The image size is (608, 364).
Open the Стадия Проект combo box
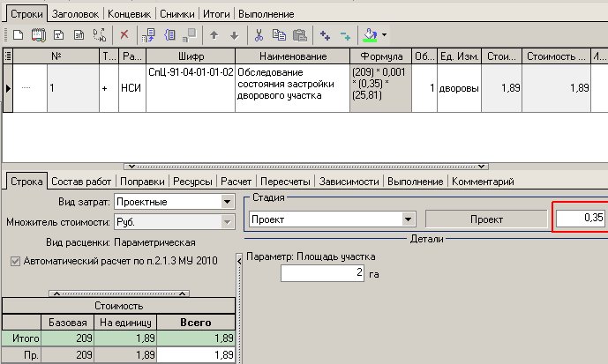[333, 219]
